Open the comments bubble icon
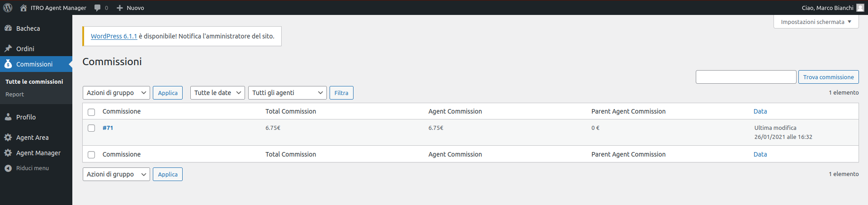The image size is (868, 205). (97, 8)
